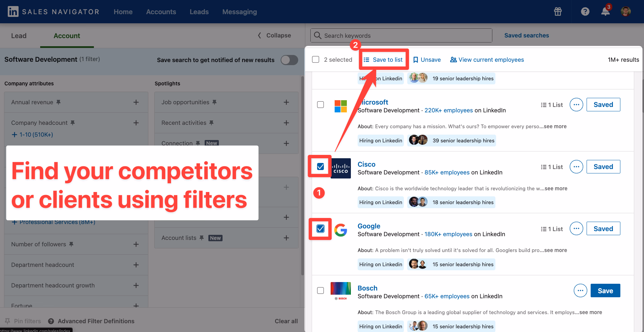
Task: Click the Search keywords field
Action: tap(401, 35)
